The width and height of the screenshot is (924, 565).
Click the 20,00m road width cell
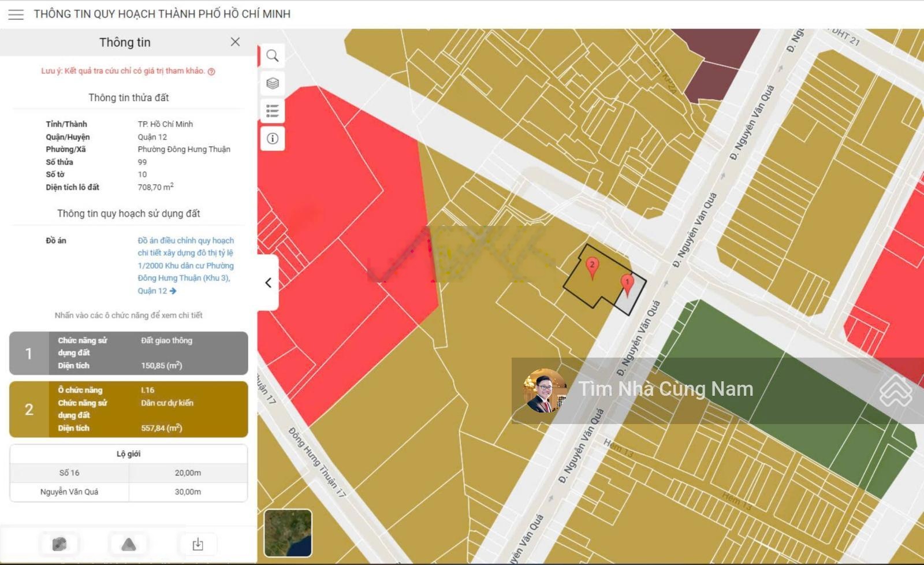click(188, 473)
